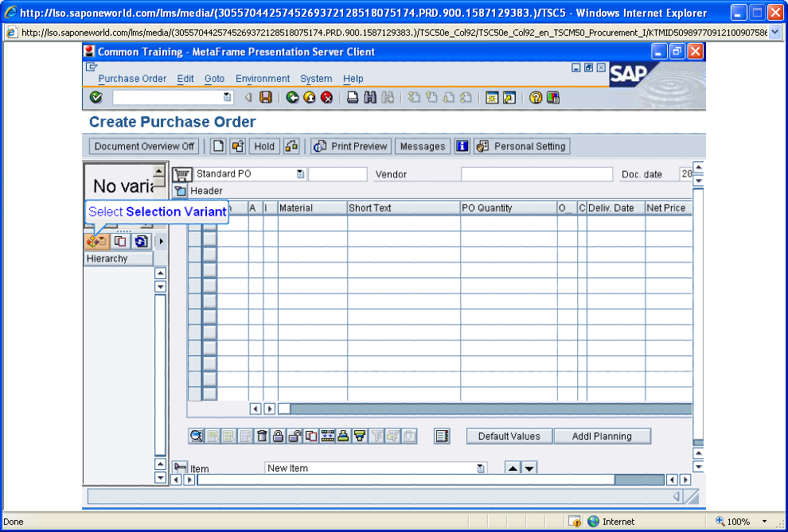Click the command input field
This screenshot has width=788, height=532.
pyautogui.click(x=168, y=97)
